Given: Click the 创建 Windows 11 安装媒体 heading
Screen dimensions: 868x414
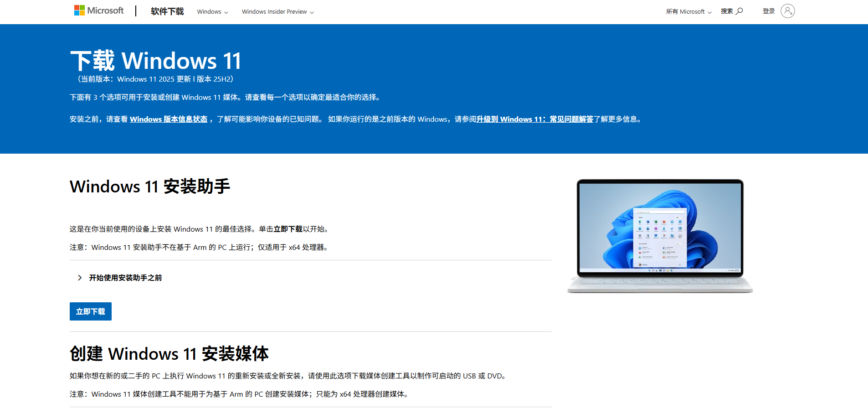Looking at the screenshot, I should (x=169, y=354).
